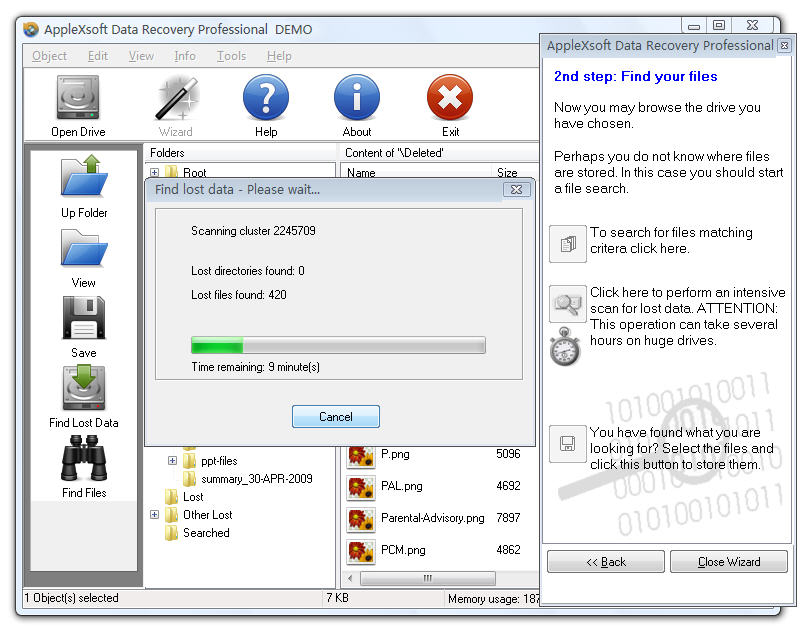Expand the ppt-files folder tree node
The width and height of the screenshot is (800, 634).
[172, 461]
